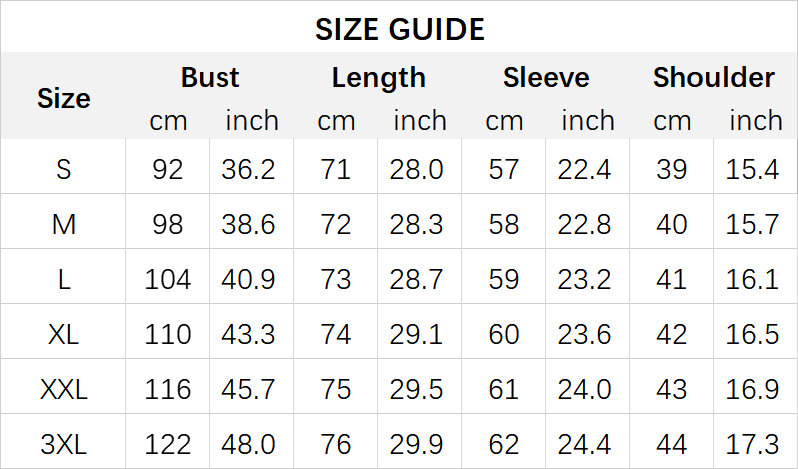
Task: Select the L size row label
Action: point(64,279)
